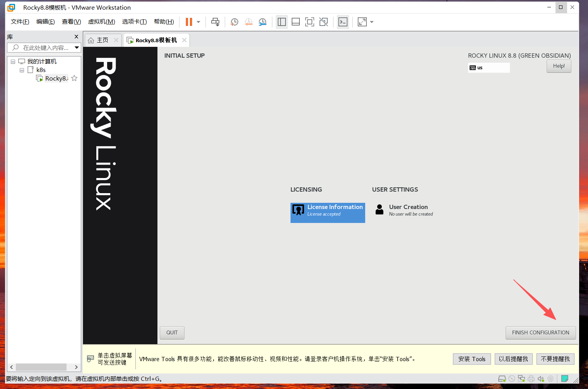Open the stretch display options dropdown arrow

click(x=372, y=22)
